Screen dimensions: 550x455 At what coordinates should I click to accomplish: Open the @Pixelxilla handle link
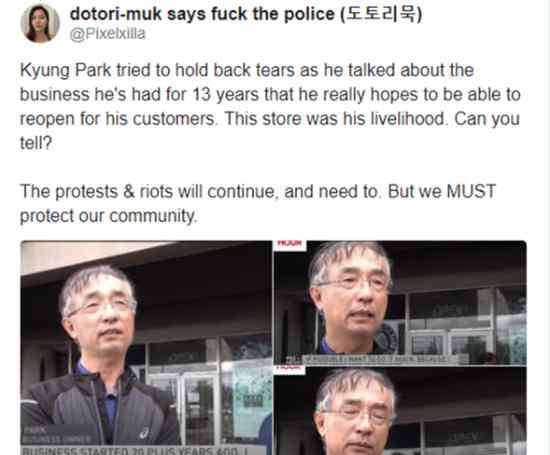pos(108,34)
